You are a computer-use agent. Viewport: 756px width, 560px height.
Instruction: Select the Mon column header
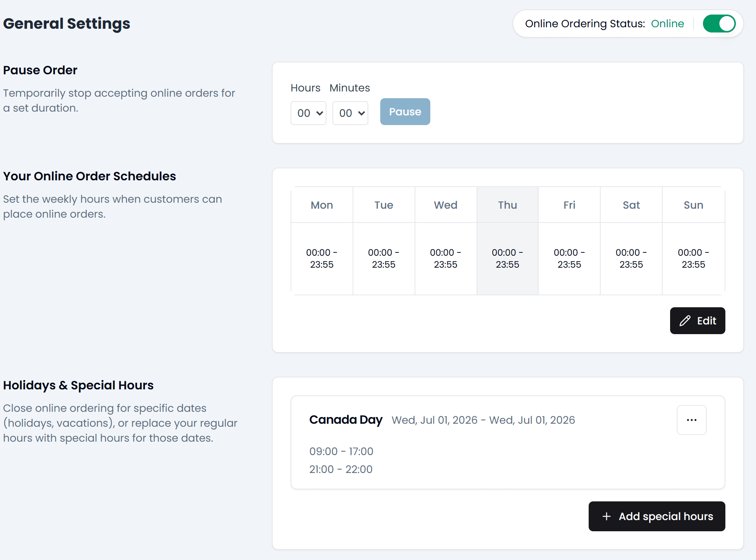coord(322,205)
